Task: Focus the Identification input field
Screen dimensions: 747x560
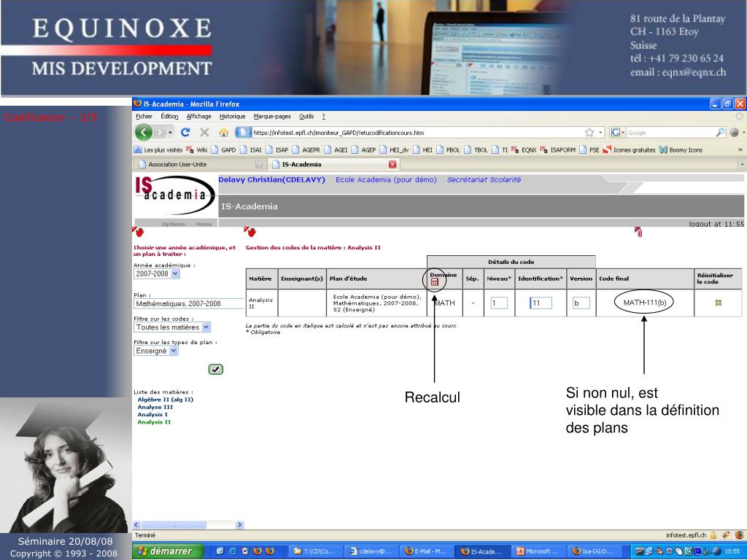Action: [541, 303]
